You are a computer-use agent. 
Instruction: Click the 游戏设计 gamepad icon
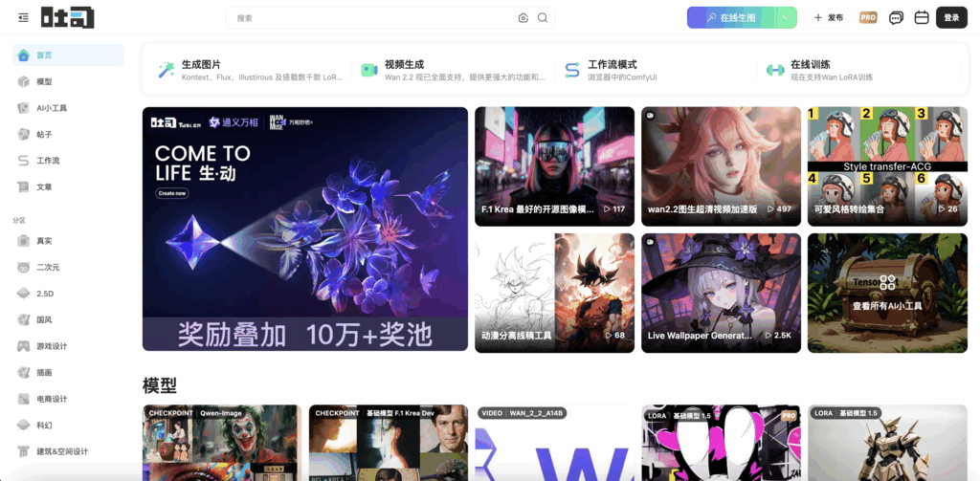(x=24, y=346)
